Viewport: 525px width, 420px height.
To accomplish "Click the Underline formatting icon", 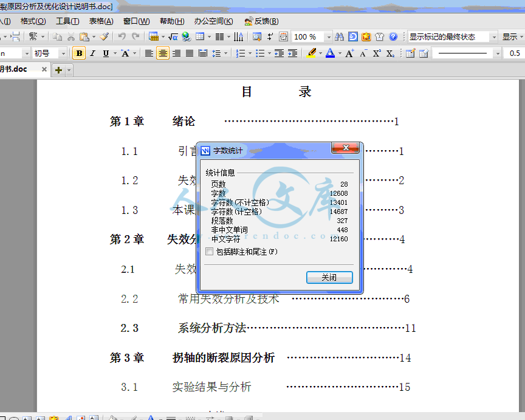I will point(106,53).
